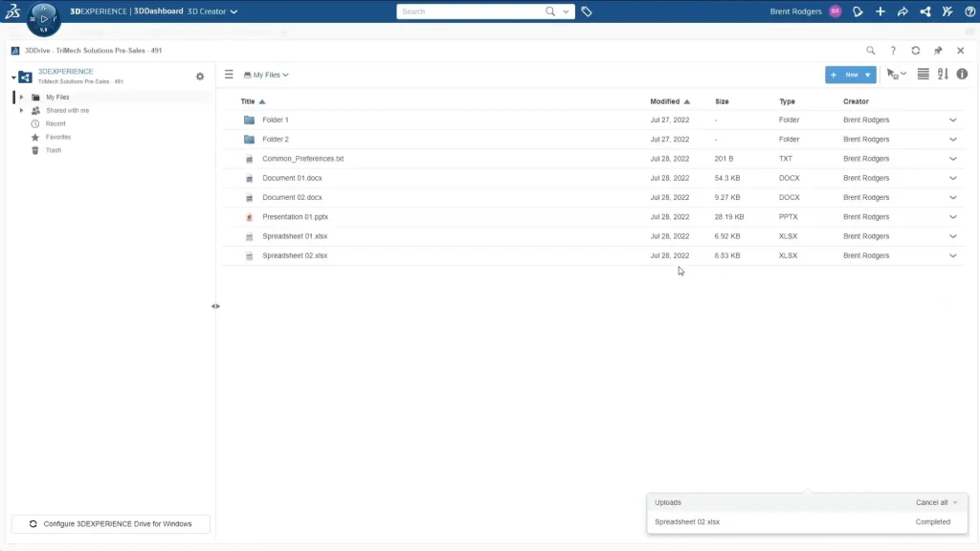This screenshot has height=551, width=980.
Task: Expand My Files tree arrow
Action: (x=21, y=97)
